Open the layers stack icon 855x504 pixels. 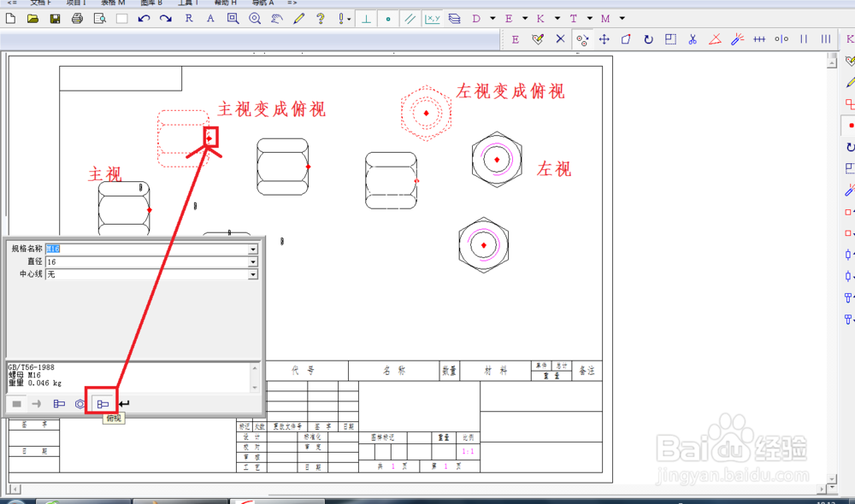(454, 19)
